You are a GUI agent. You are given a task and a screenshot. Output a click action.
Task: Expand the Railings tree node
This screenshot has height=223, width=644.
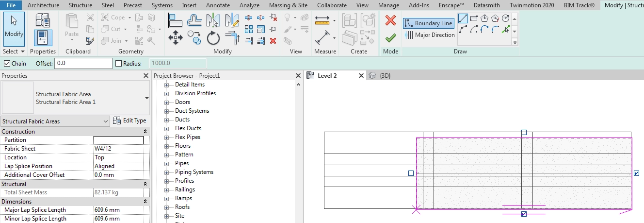click(166, 190)
